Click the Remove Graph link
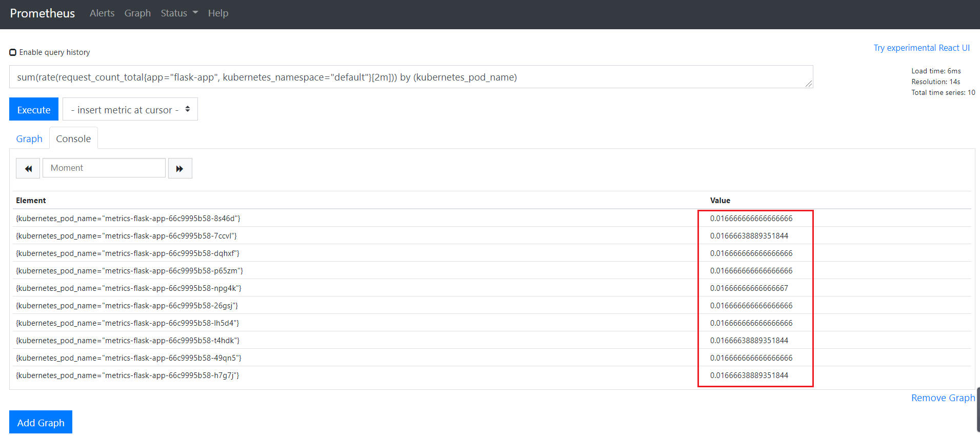980x436 pixels. (943, 398)
